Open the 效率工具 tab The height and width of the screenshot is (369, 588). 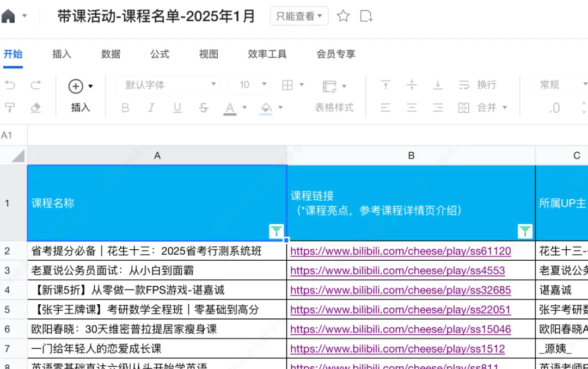point(267,54)
